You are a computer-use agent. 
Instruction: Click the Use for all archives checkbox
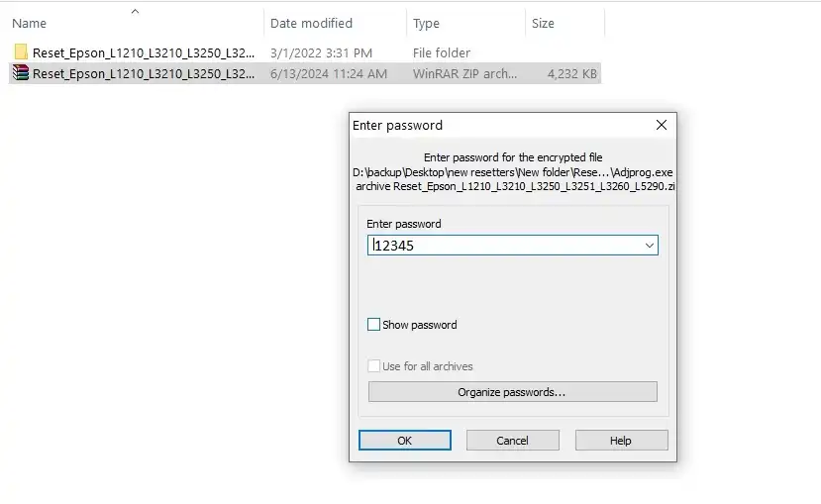point(373,365)
